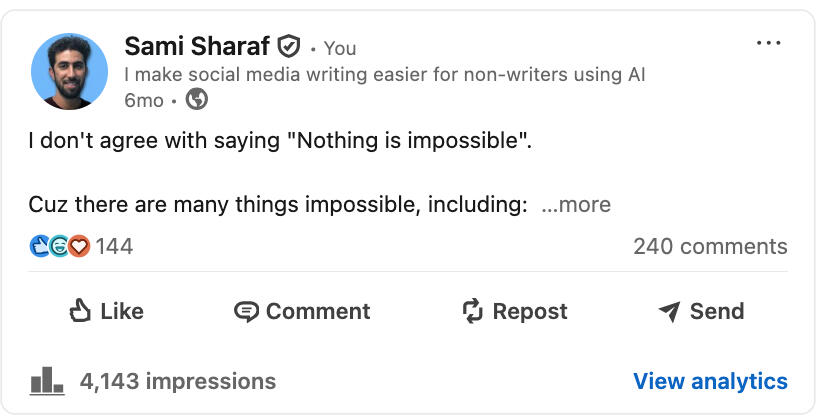Send the post via message

(701, 311)
